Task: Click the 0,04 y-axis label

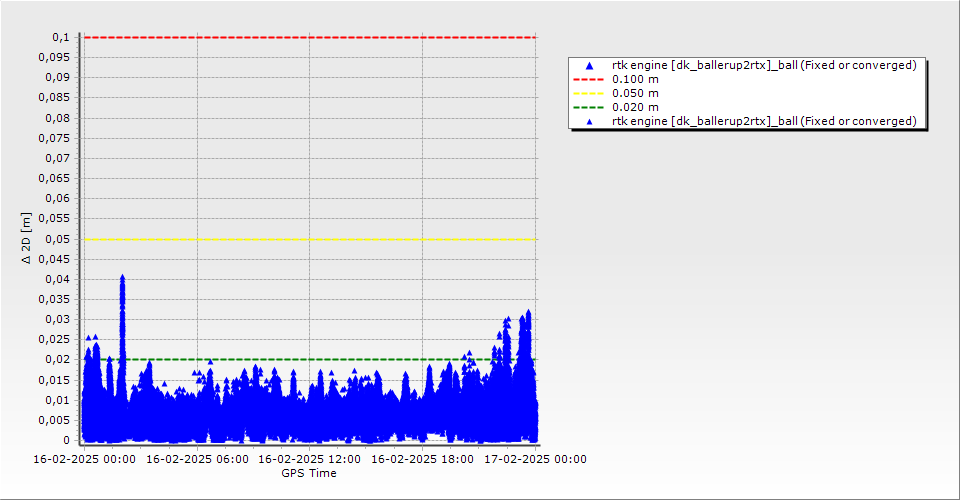Action: [x=58, y=279]
